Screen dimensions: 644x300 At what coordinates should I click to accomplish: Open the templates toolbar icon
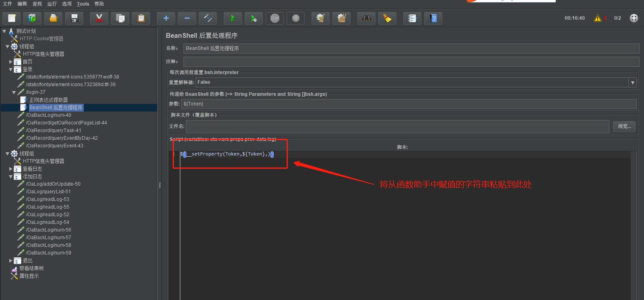[33, 18]
